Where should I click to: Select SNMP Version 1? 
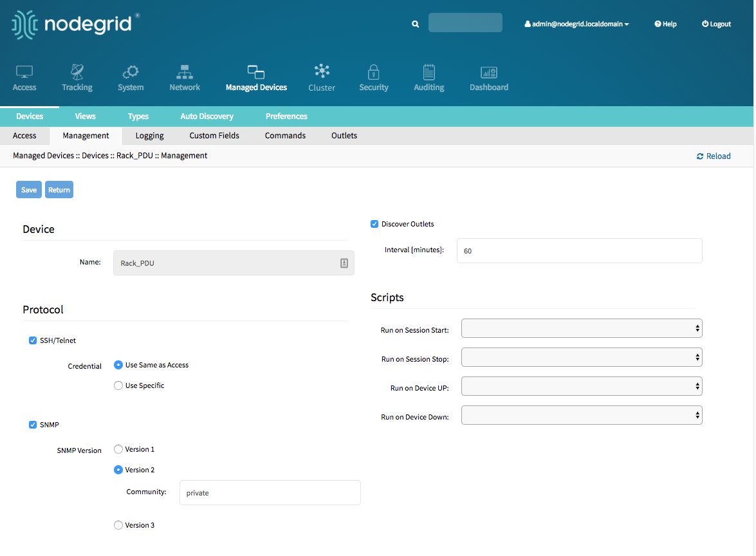click(118, 449)
